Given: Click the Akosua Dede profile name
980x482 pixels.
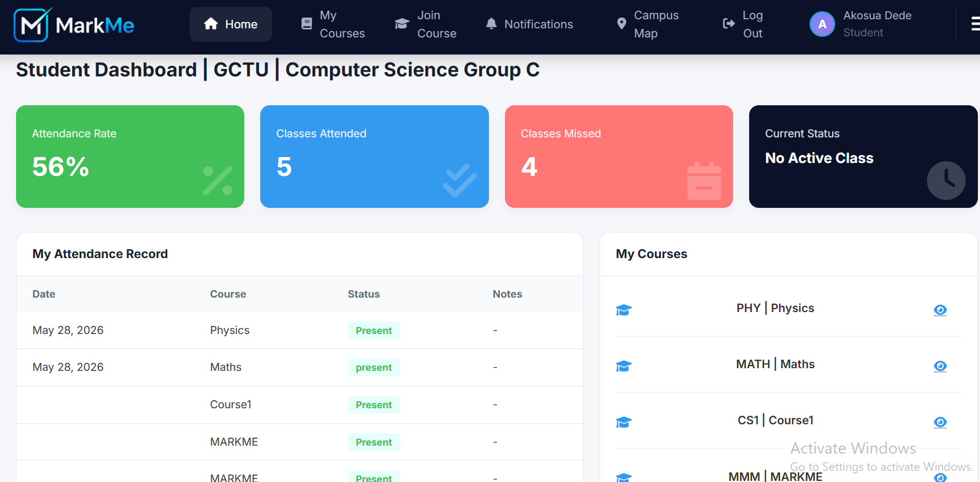Looking at the screenshot, I should [x=877, y=15].
